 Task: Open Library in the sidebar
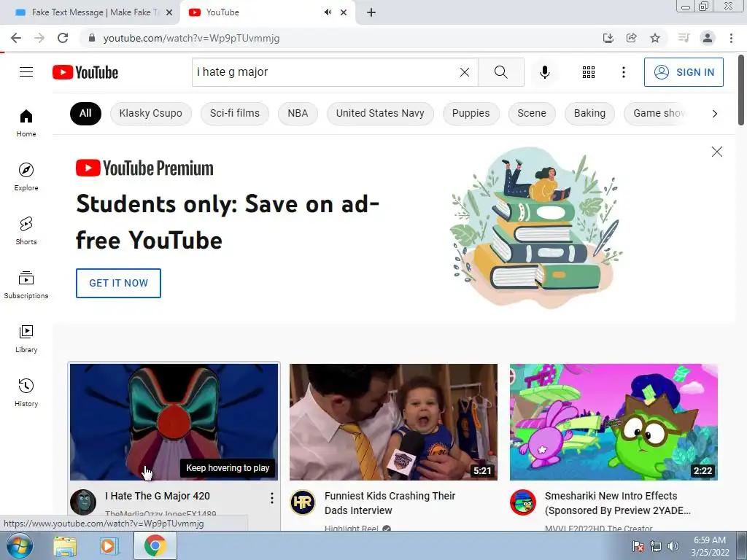coord(26,338)
